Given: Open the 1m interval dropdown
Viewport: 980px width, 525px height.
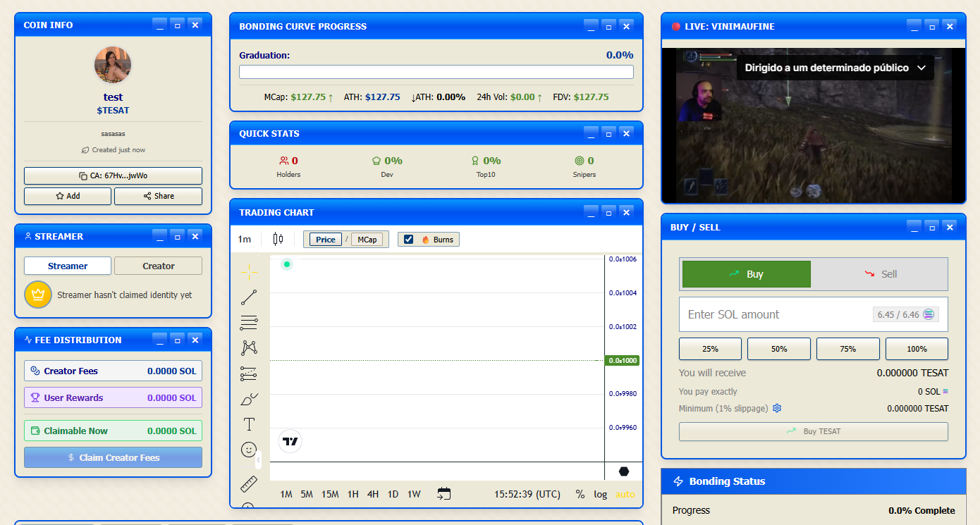Looking at the screenshot, I should click(x=244, y=239).
